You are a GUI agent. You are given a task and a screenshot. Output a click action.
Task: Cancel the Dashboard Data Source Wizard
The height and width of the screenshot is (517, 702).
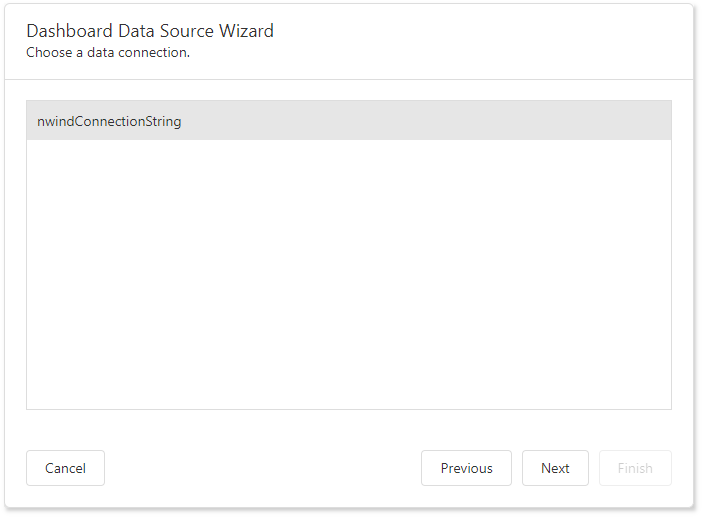tap(65, 468)
